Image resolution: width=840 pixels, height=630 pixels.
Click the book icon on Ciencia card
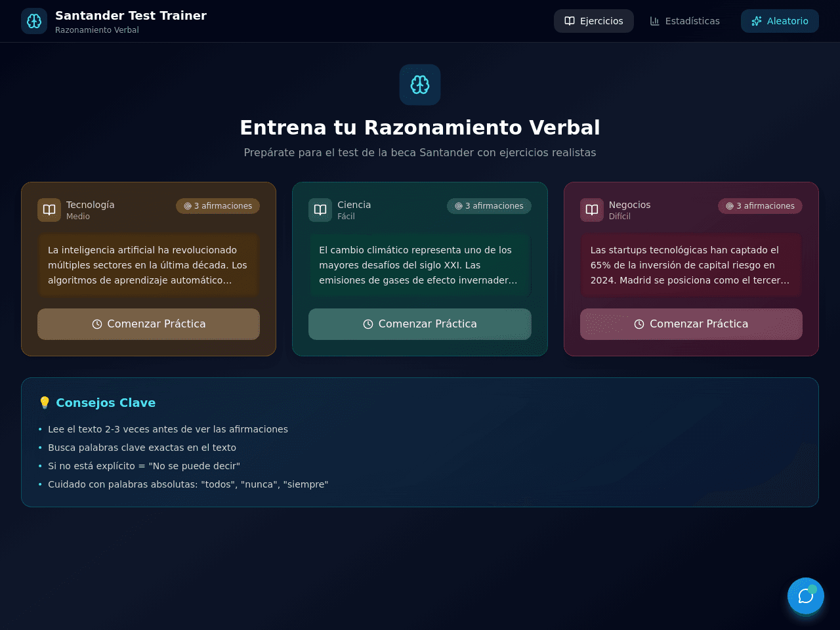[x=320, y=210]
